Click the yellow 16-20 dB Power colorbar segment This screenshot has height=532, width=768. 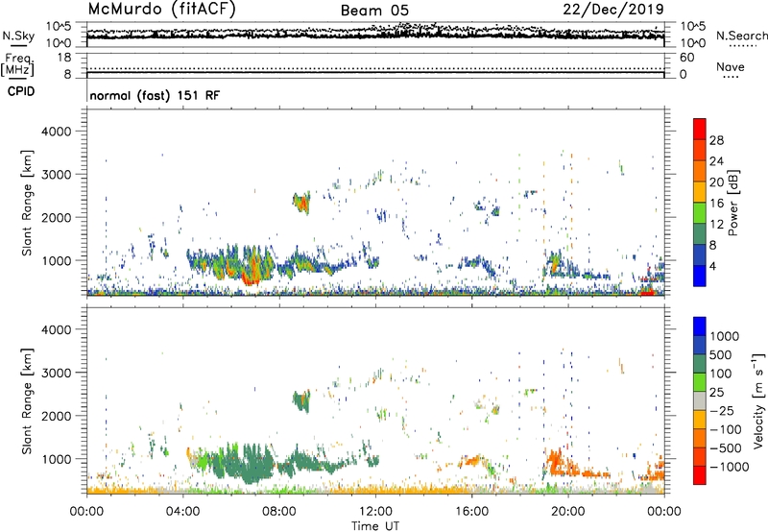[x=700, y=192]
